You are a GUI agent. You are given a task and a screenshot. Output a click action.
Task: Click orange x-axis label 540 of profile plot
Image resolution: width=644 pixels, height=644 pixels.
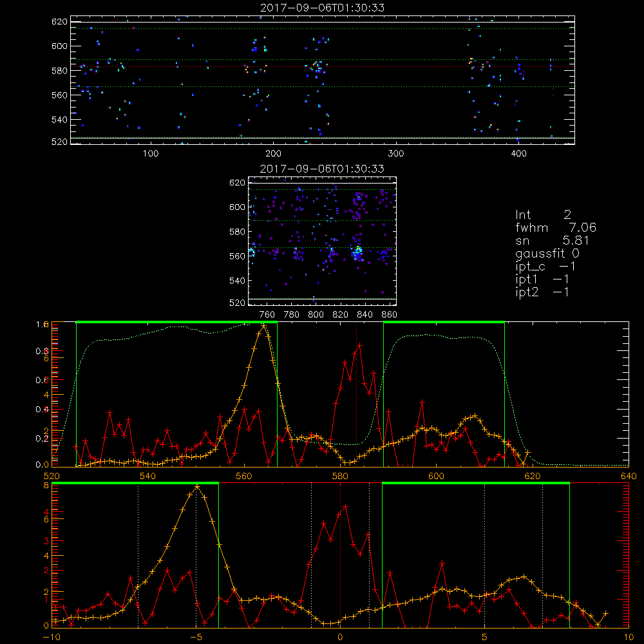point(148,476)
